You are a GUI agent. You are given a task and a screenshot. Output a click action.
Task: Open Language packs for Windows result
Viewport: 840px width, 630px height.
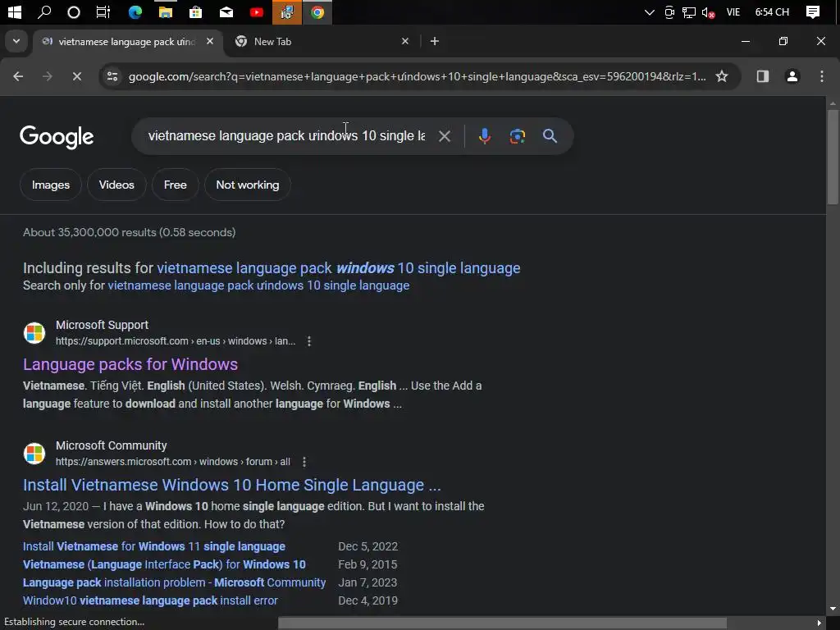[x=130, y=364]
